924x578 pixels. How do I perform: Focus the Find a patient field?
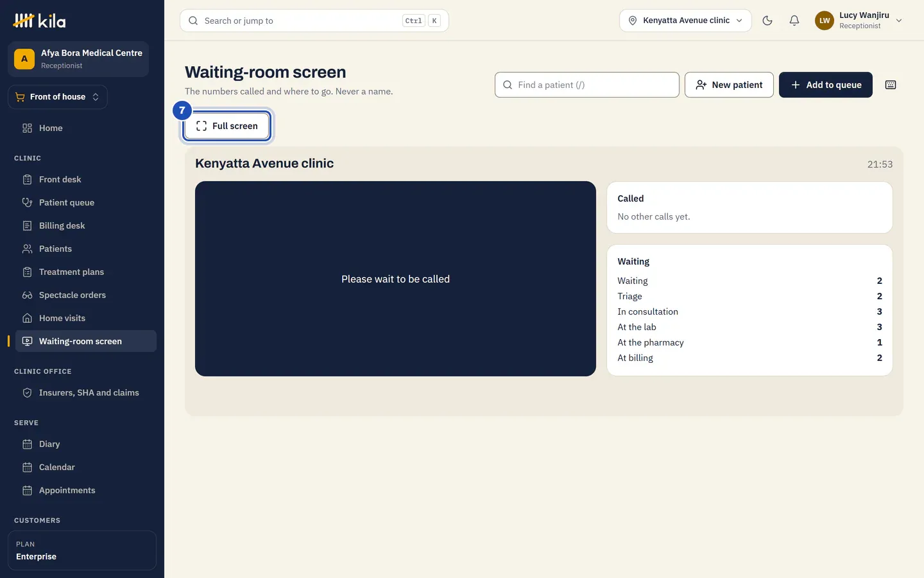tap(587, 85)
